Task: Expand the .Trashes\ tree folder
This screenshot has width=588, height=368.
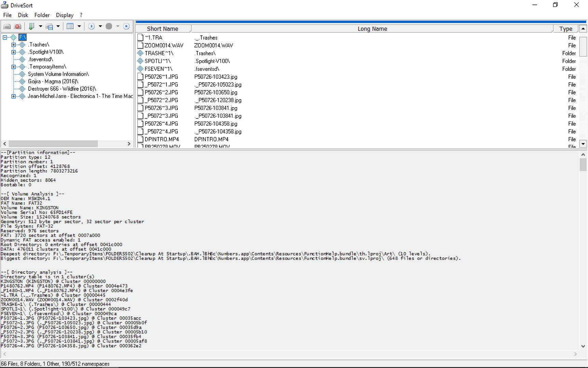Action: tap(13, 45)
